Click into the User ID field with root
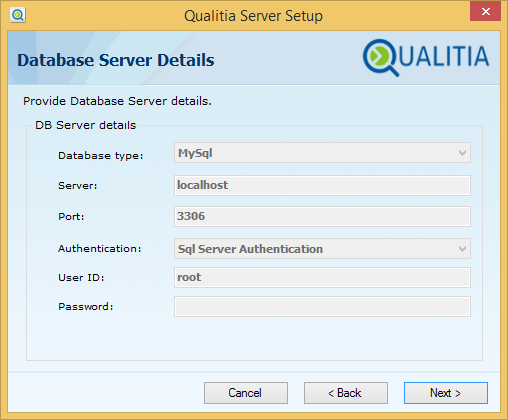508x420 pixels. 322,277
